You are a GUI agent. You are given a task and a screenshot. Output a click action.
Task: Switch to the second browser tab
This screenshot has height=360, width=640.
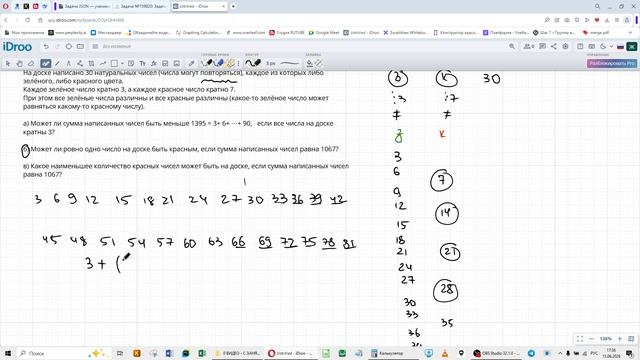point(141,7)
